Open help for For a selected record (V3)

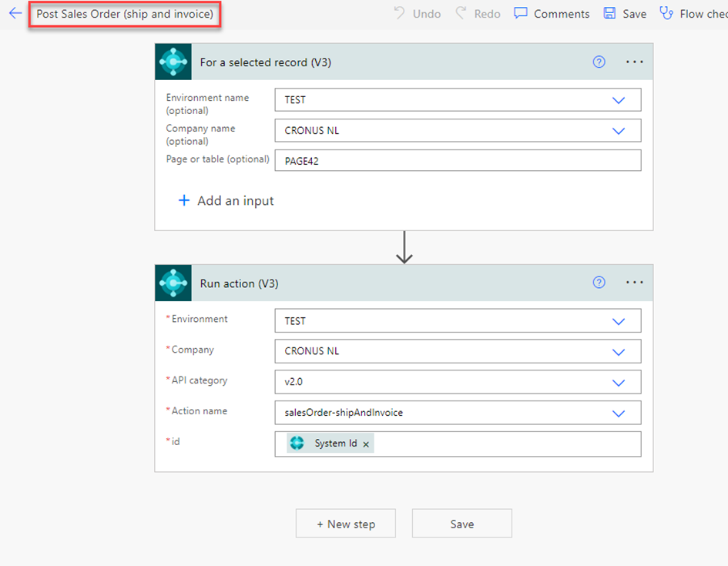[599, 62]
